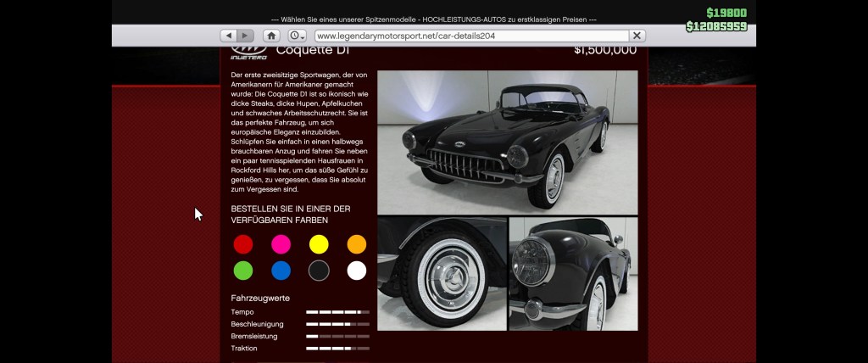The width and height of the screenshot is (868, 363).
Task: Click the $1,500,000 price text
Action: (605, 51)
